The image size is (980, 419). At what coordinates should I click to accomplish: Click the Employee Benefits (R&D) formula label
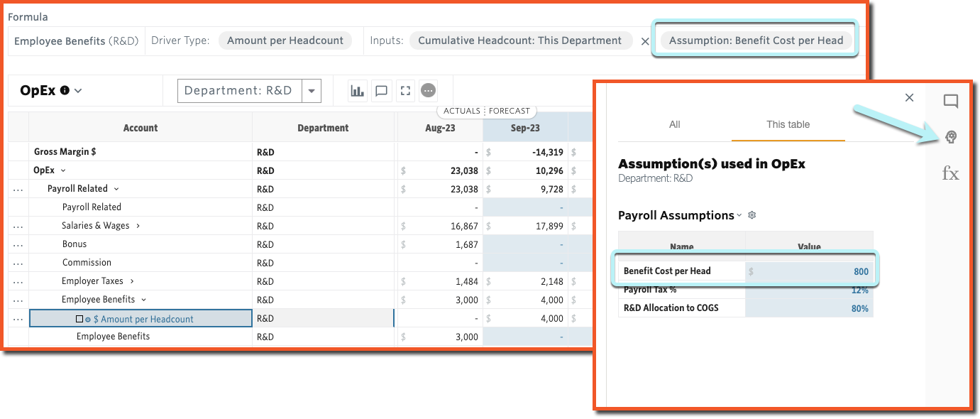[x=76, y=41]
